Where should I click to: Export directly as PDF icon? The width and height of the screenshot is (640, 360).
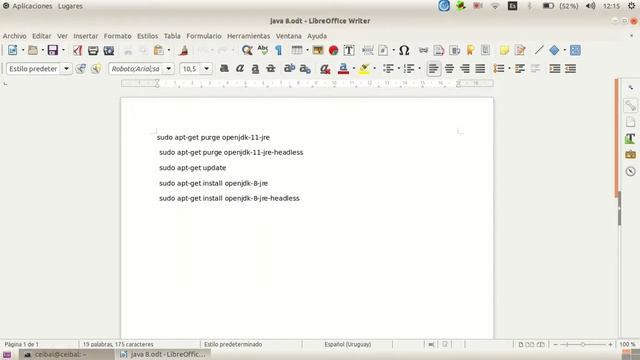[x=78, y=50]
